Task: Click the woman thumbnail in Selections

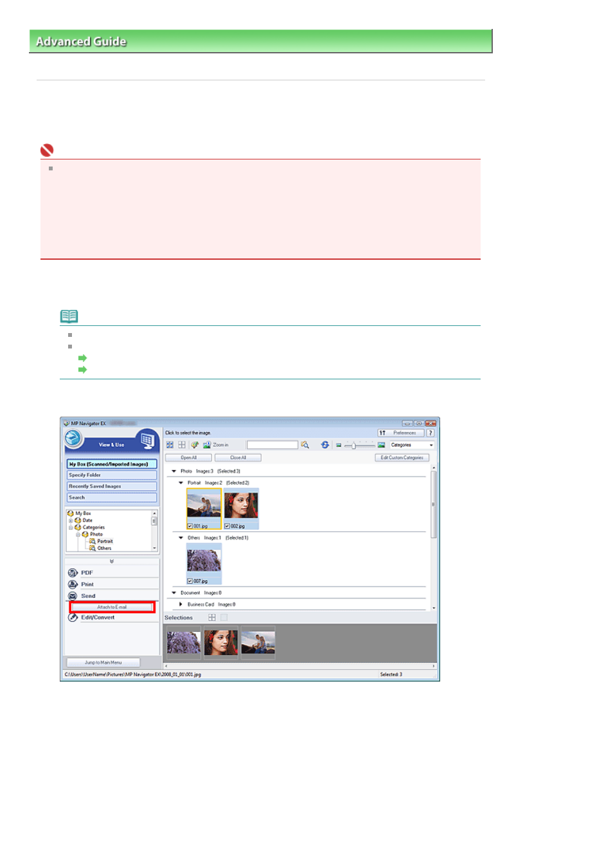Action: pyautogui.click(x=220, y=642)
